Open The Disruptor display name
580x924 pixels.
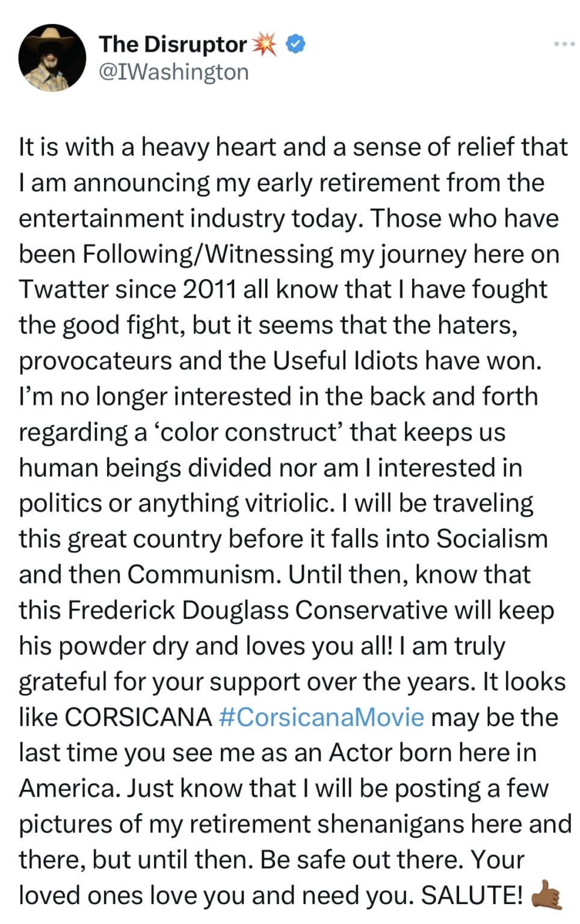[x=173, y=44]
